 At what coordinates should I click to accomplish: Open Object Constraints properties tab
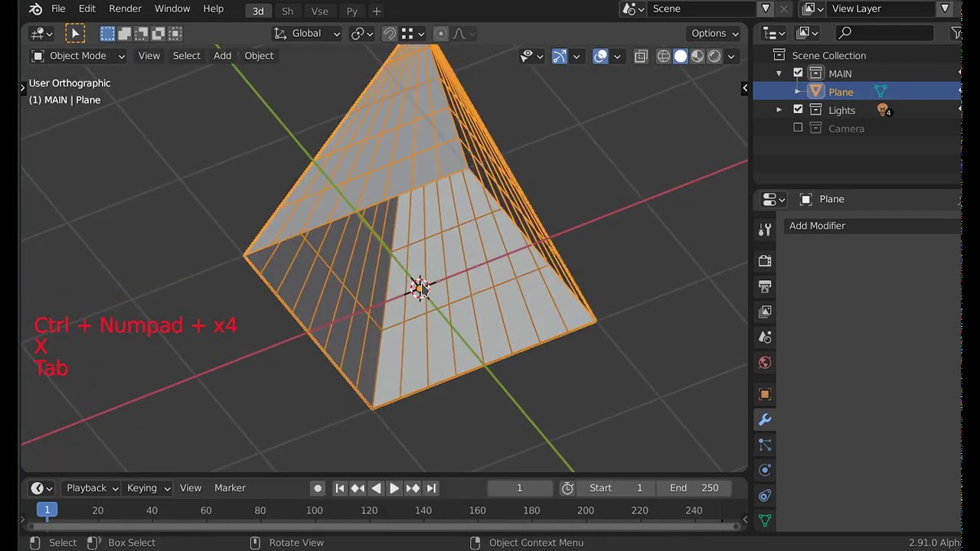pos(764,495)
